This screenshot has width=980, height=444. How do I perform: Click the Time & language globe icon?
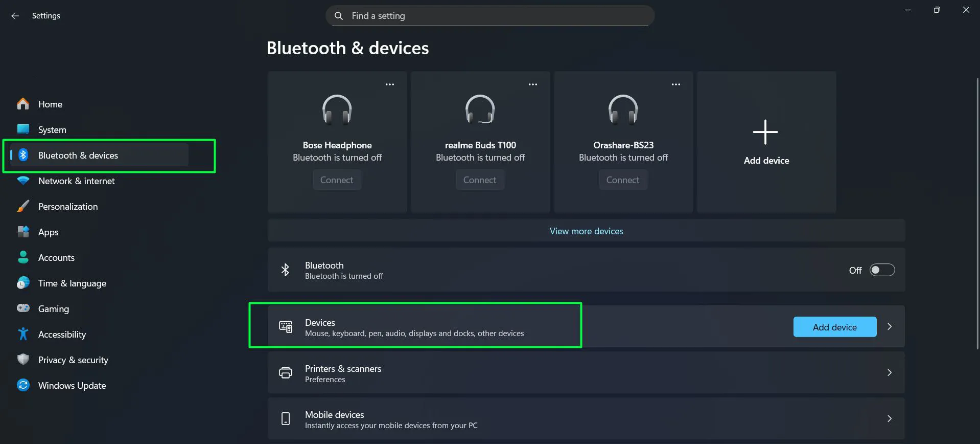click(23, 283)
